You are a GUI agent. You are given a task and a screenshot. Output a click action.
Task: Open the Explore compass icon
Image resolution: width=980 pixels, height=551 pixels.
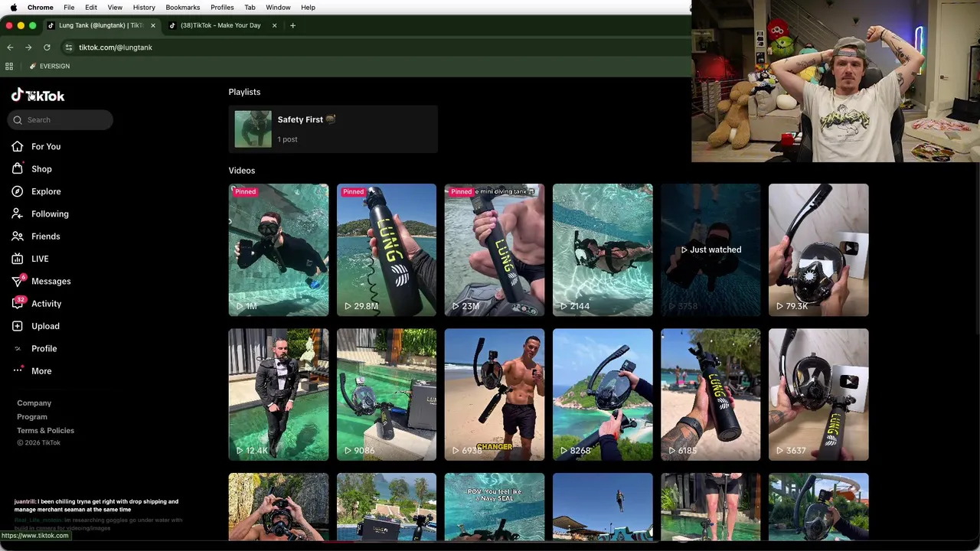pyautogui.click(x=17, y=191)
